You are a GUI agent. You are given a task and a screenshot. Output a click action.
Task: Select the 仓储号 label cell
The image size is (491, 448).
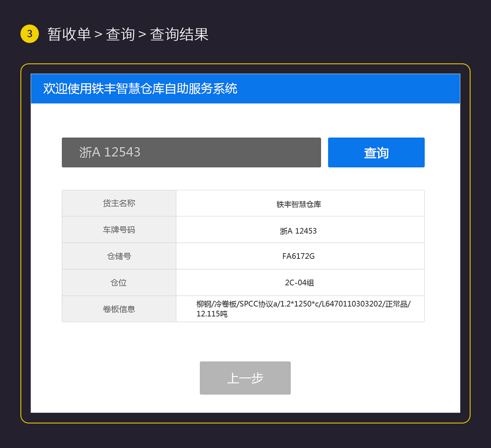(x=119, y=256)
